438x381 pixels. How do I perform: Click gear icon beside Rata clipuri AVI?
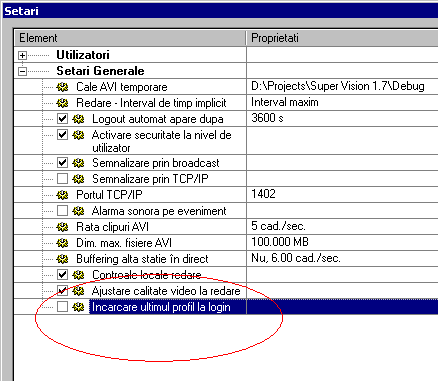click(62, 227)
